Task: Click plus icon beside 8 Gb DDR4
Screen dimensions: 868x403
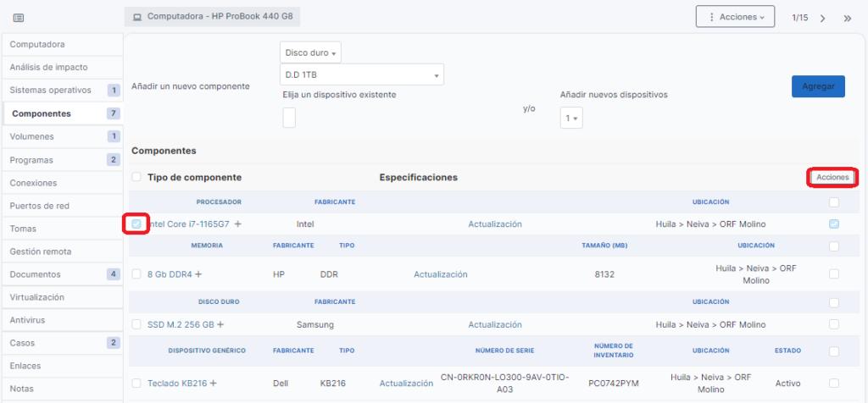Action: (x=198, y=274)
